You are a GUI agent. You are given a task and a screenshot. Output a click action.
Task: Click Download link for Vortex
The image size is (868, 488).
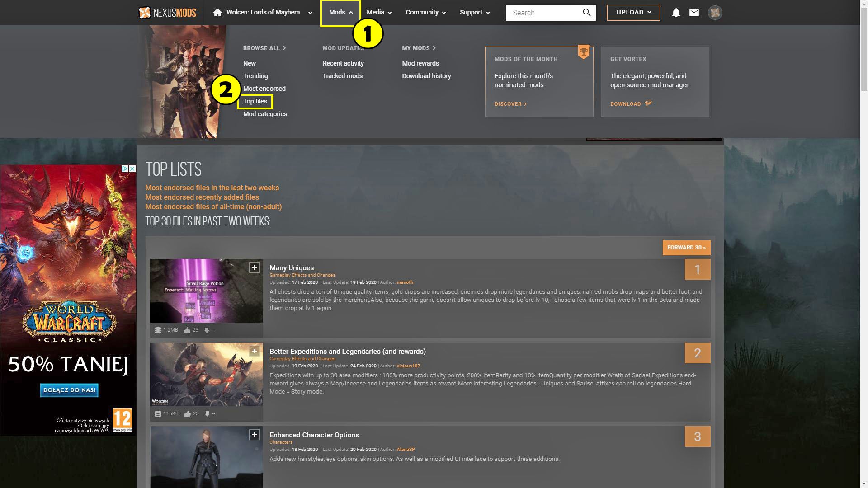tap(626, 104)
